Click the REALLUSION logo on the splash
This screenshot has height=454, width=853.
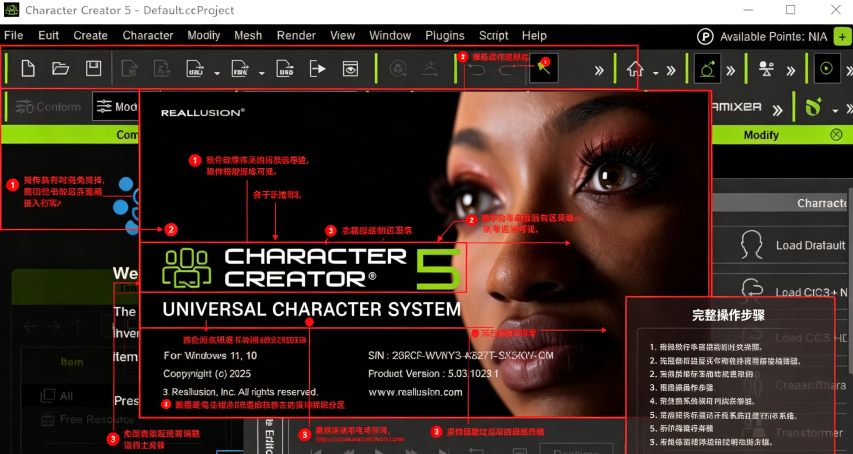202,113
